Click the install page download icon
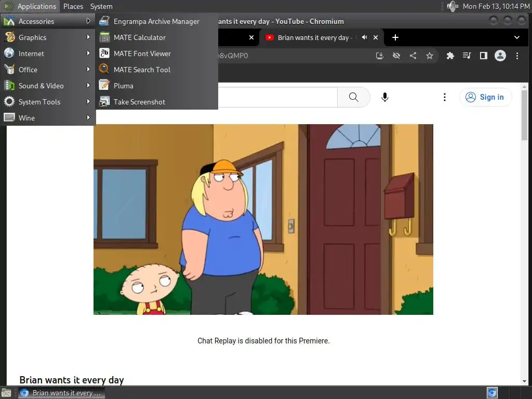532x399 pixels. (x=380, y=56)
